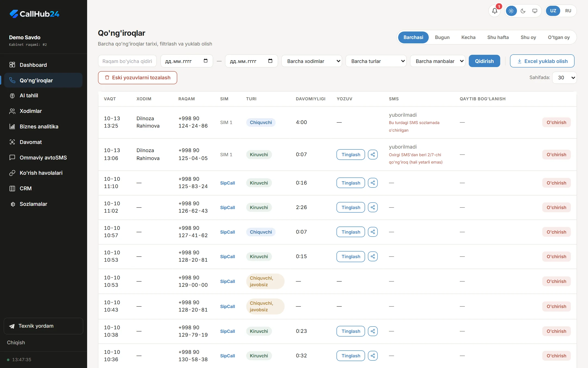
Task: Go to Xodimlar page
Action: click(x=43, y=111)
